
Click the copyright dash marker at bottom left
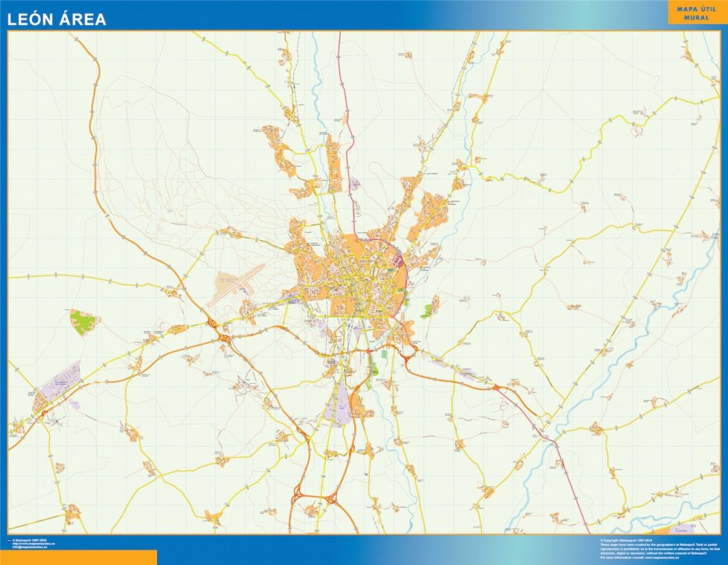9,540
